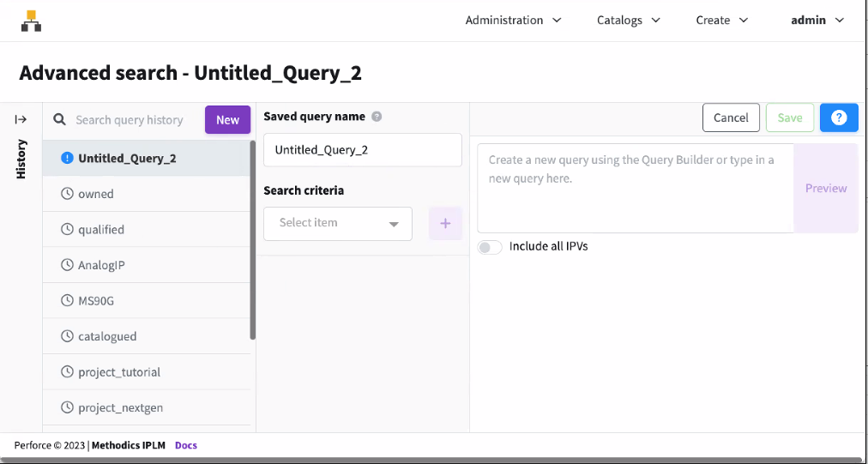Click the Saved query name text field

pyautogui.click(x=362, y=150)
